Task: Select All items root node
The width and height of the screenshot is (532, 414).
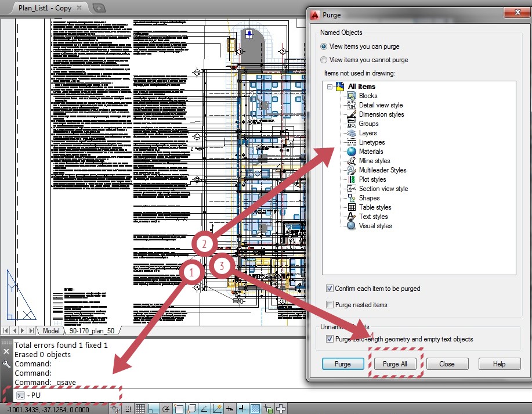Action: pyautogui.click(x=361, y=87)
